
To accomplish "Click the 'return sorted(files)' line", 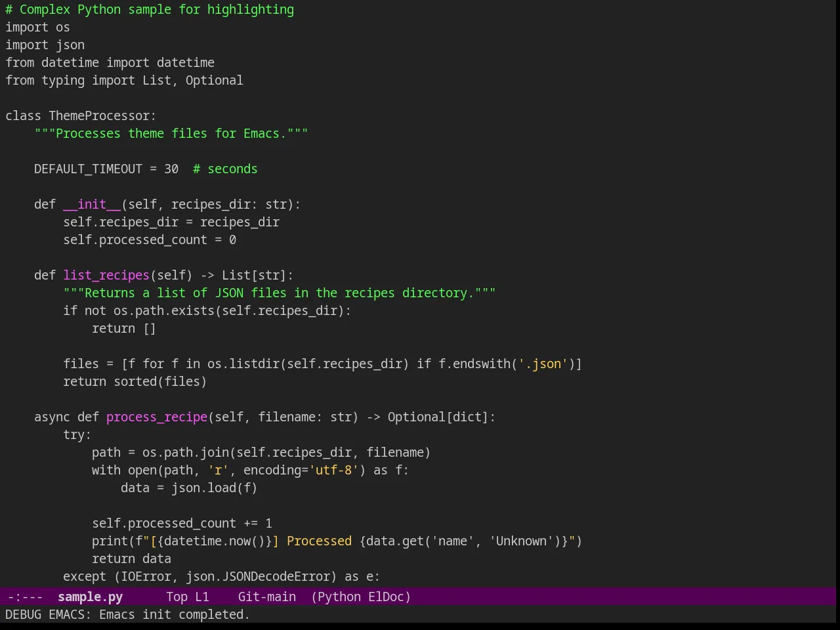I will (135, 381).
